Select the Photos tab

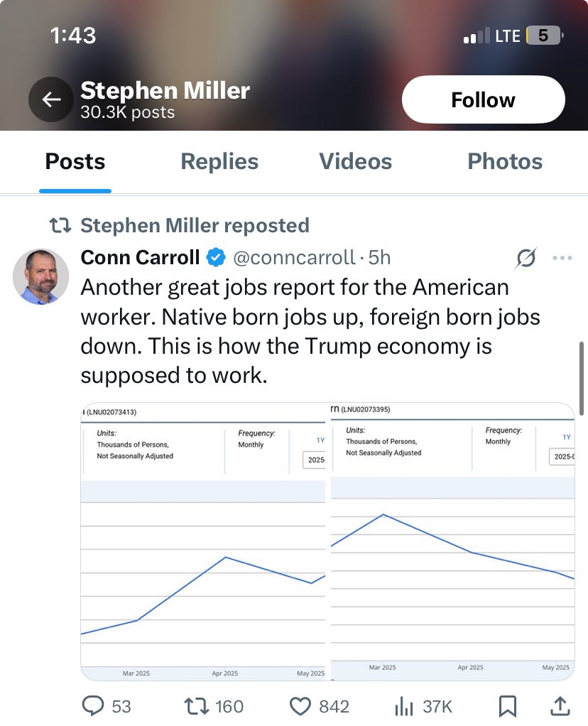505,161
